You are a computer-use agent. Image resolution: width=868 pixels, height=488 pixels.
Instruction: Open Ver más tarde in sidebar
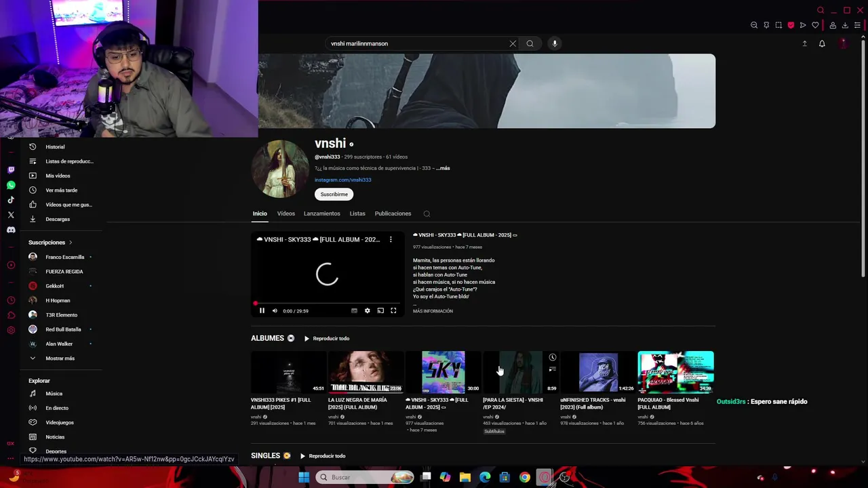[61, 190]
